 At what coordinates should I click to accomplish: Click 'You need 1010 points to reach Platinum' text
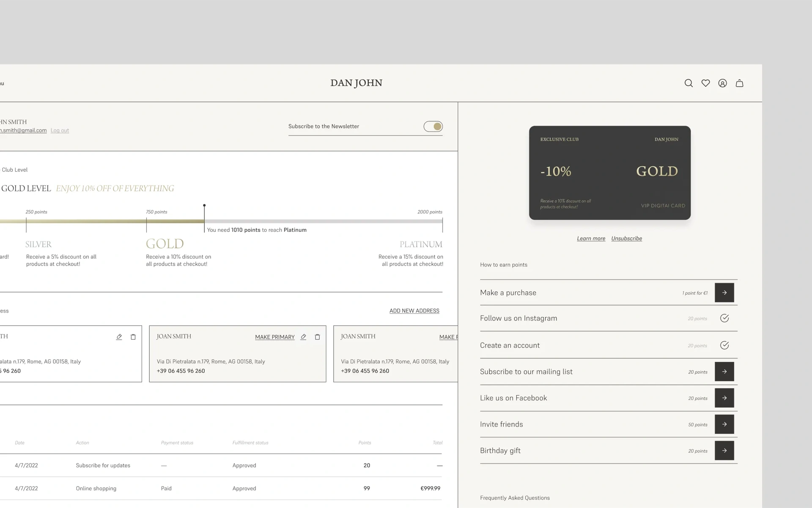[x=257, y=230]
